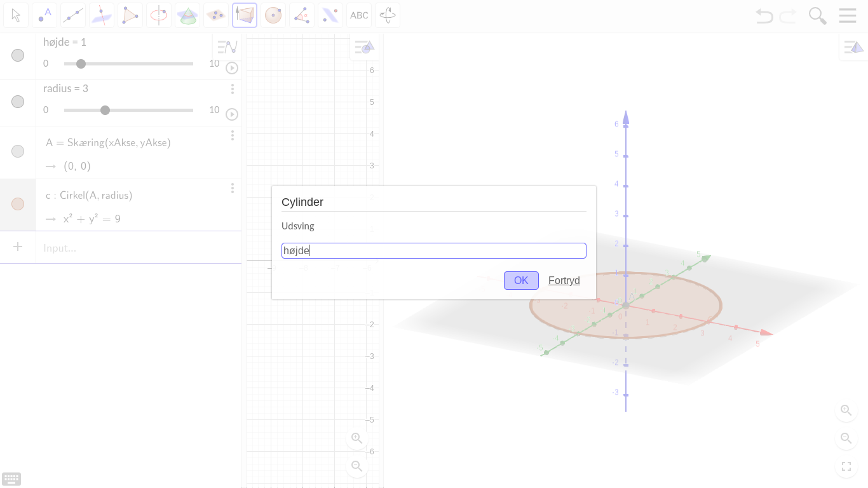Zoom out on the 3D view

(x=846, y=438)
